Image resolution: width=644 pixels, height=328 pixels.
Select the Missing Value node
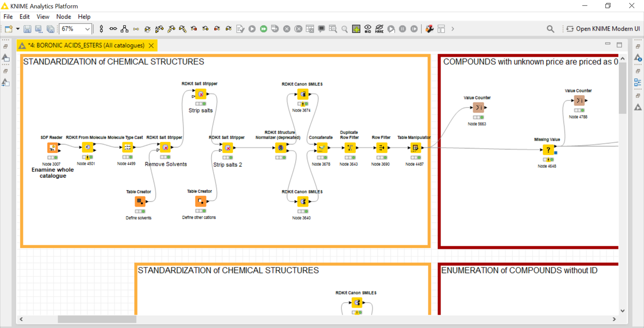tap(548, 150)
